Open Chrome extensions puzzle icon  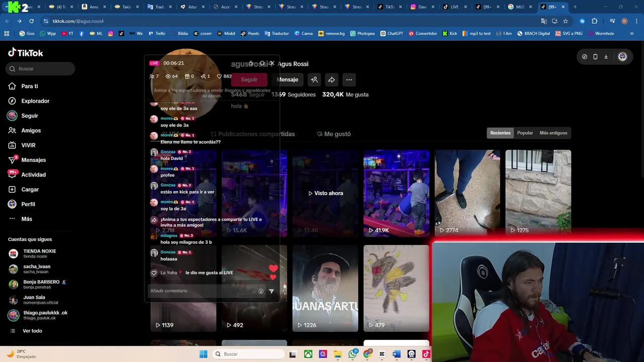point(594,21)
